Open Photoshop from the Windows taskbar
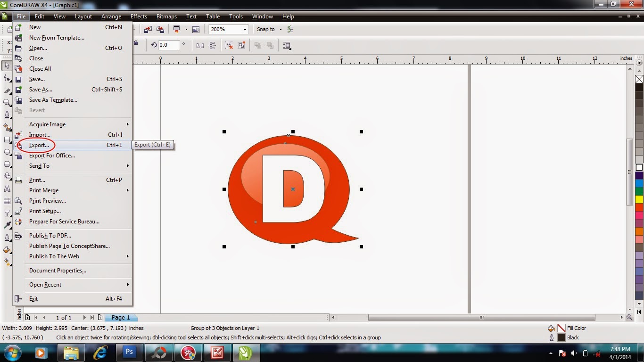The width and height of the screenshot is (644, 362). 129,352
